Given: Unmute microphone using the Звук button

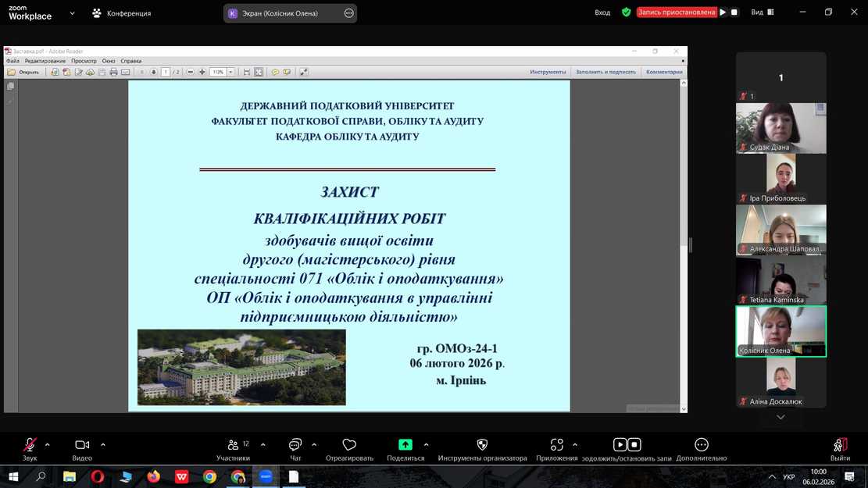Looking at the screenshot, I should point(30,446).
